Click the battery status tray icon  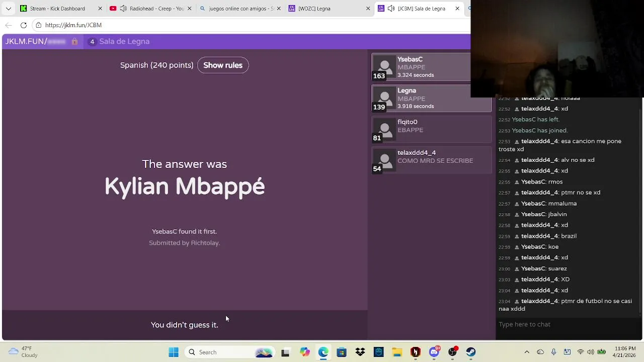(x=601, y=352)
